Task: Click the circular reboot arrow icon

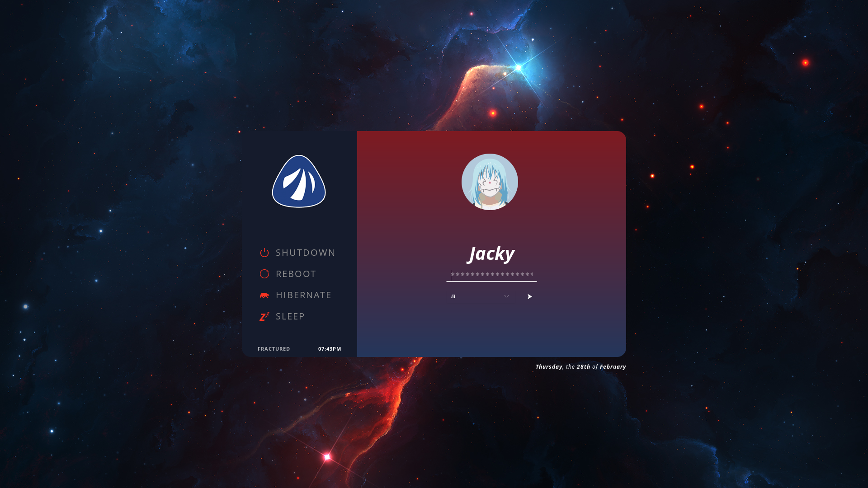Action: tap(264, 274)
